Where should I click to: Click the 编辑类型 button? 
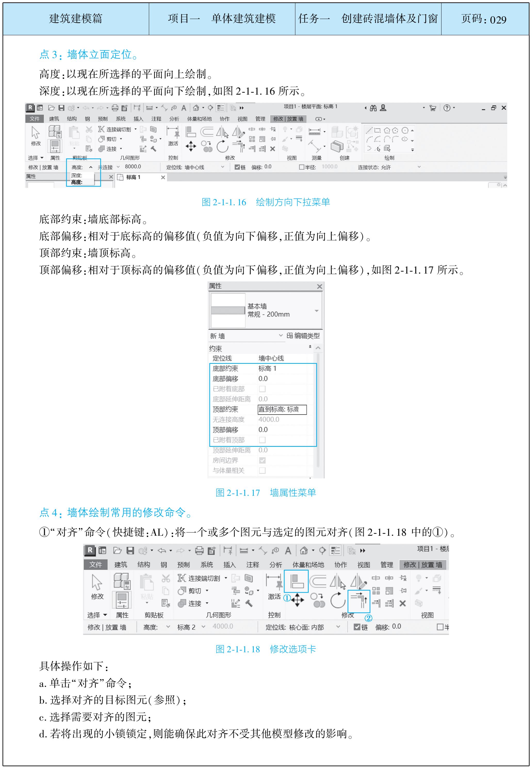point(303,335)
